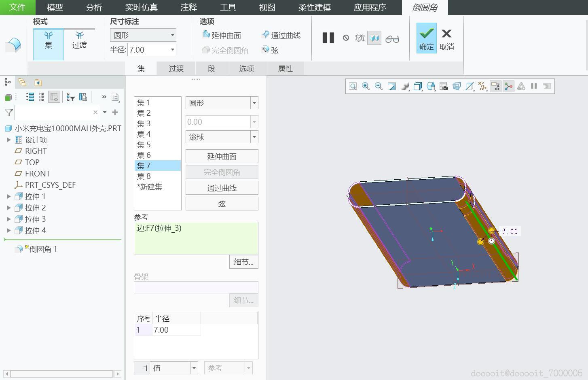Pause the fillet tool with the pause icon
588x380 pixels.
click(328, 38)
